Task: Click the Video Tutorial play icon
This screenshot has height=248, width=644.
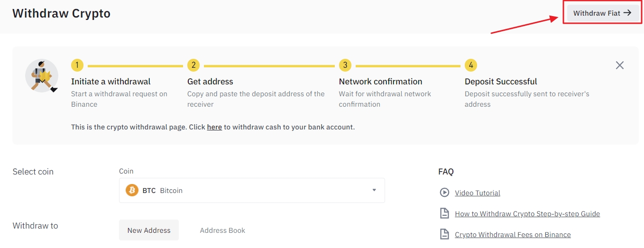Action: [x=444, y=193]
